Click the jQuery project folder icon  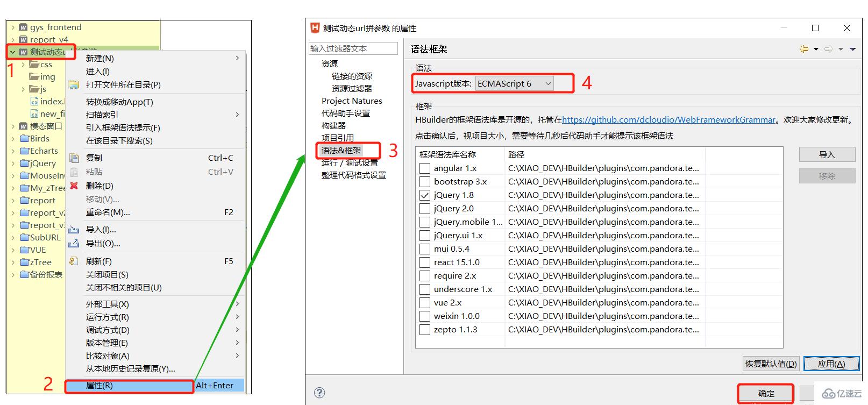(24, 164)
